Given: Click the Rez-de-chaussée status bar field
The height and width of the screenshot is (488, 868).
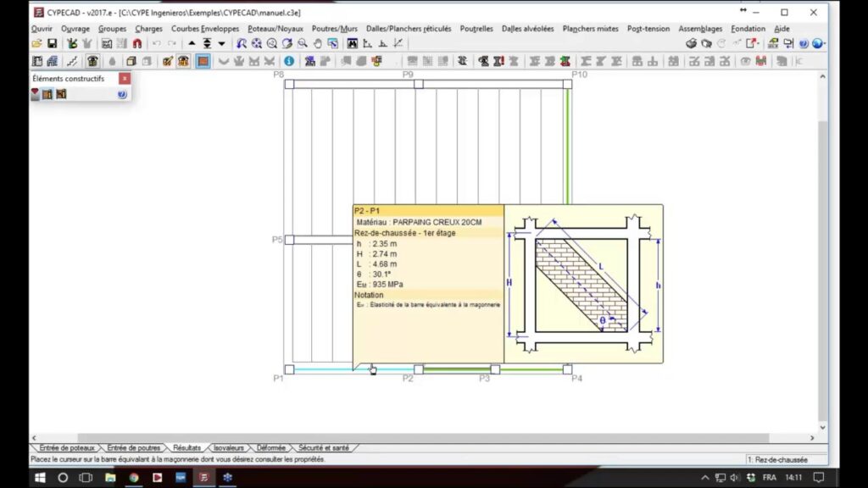Looking at the screenshot, I should click(777, 459).
